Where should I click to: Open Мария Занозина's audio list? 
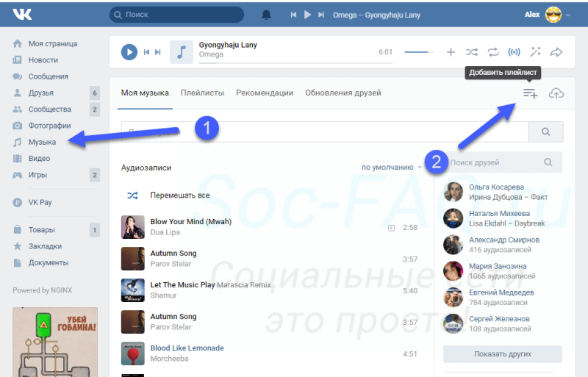coord(502,271)
